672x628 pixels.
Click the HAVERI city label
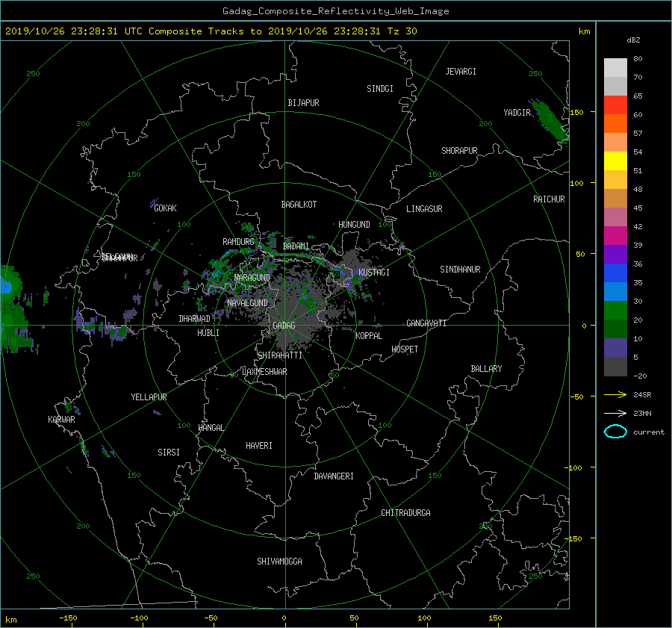pos(259,446)
